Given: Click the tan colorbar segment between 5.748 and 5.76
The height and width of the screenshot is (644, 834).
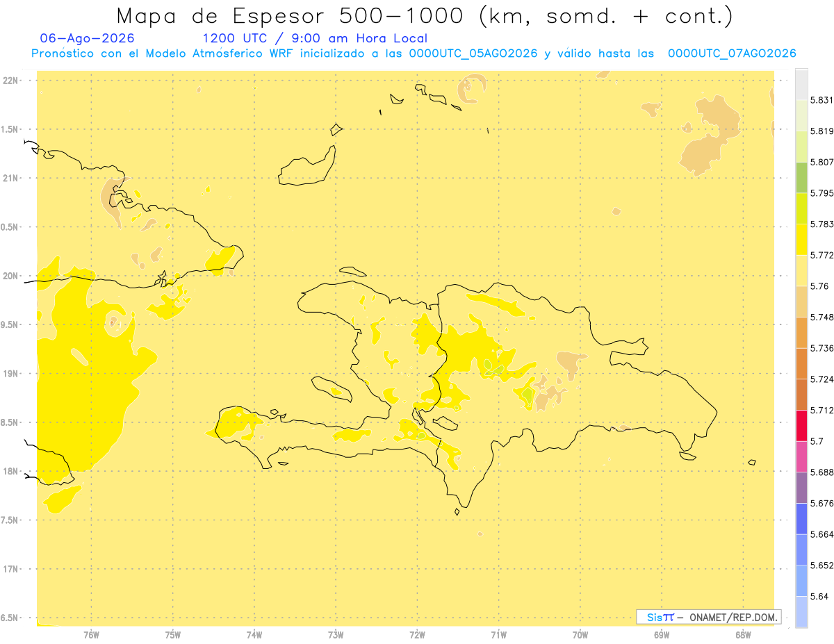Looking at the screenshot, I should pyautogui.click(x=801, y=302).
